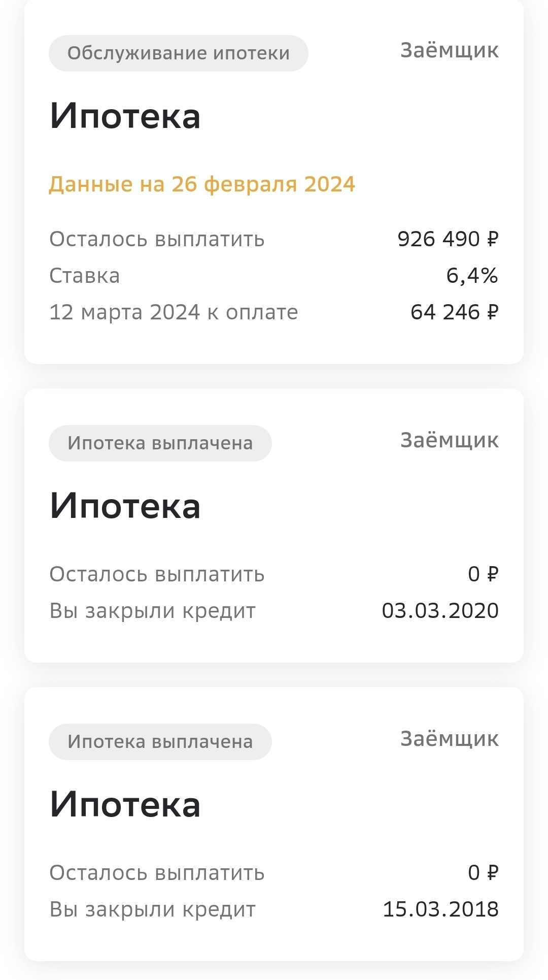The width and height of the screenshot is (548, 980).
Task: Open the "Ипотека" title of the 2018 loan
Action: 125,805
